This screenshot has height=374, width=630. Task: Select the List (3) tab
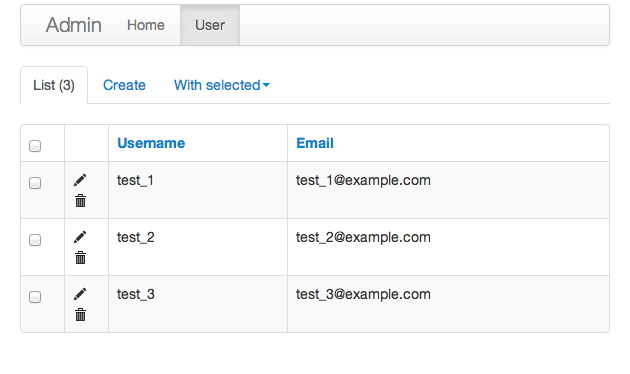(54, 85)
